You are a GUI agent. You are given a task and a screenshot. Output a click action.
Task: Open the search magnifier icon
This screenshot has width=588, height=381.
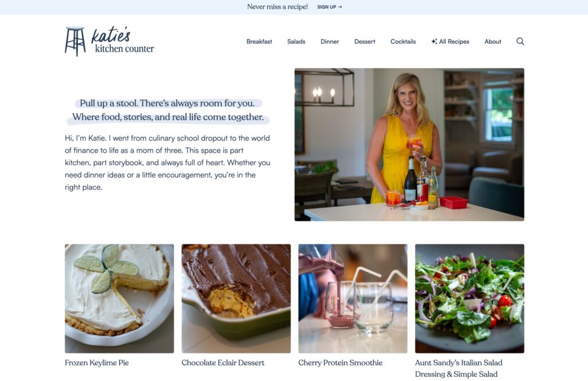point(520,41)
